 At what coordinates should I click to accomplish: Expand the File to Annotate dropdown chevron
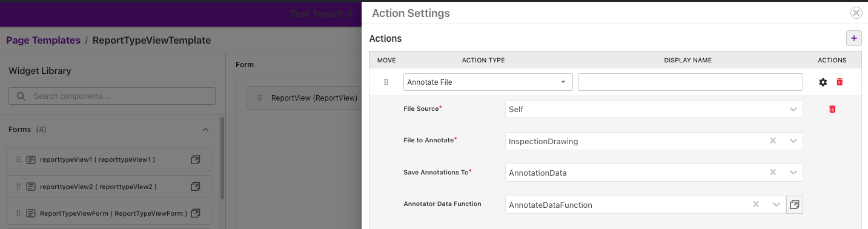pos(793,141)
